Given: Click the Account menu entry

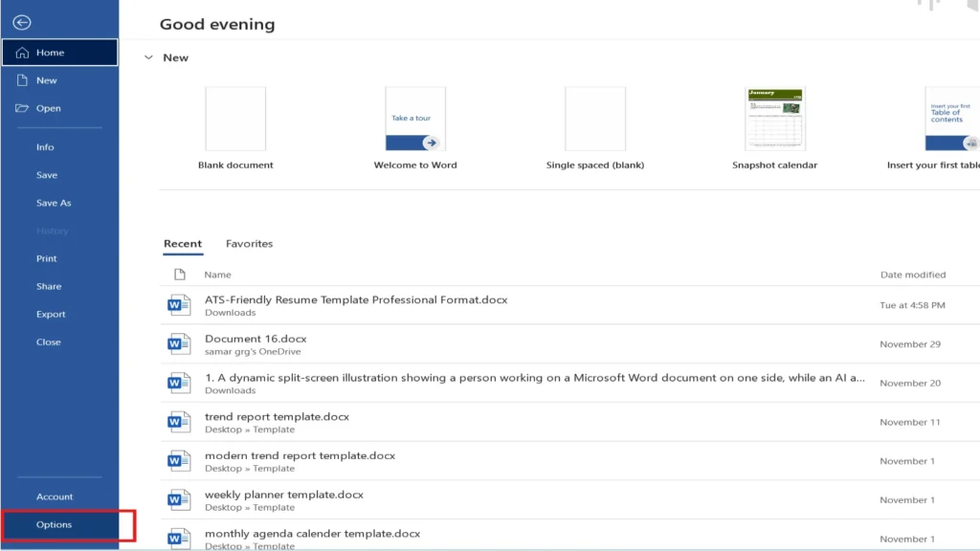Looking at the screenshot, I should point(55,496).
